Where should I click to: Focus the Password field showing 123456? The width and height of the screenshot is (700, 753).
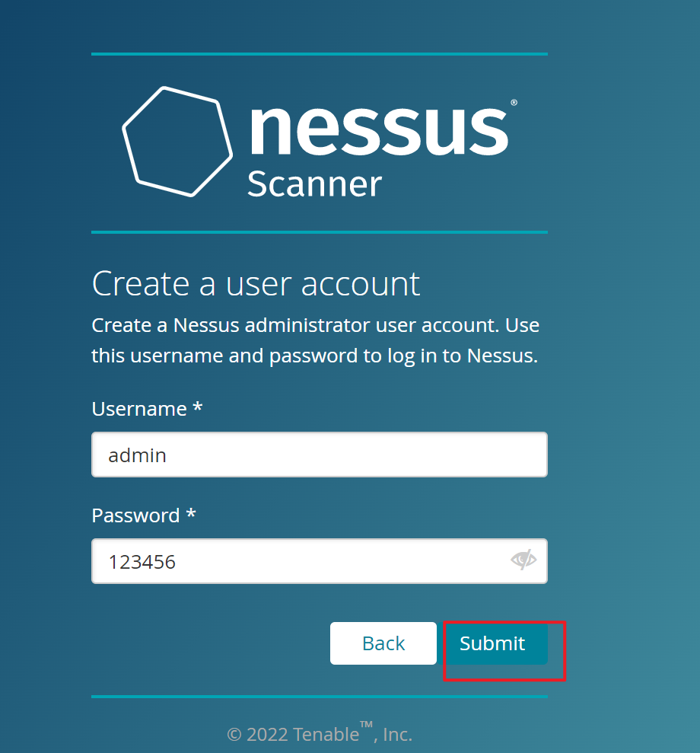tap(320, 561)
